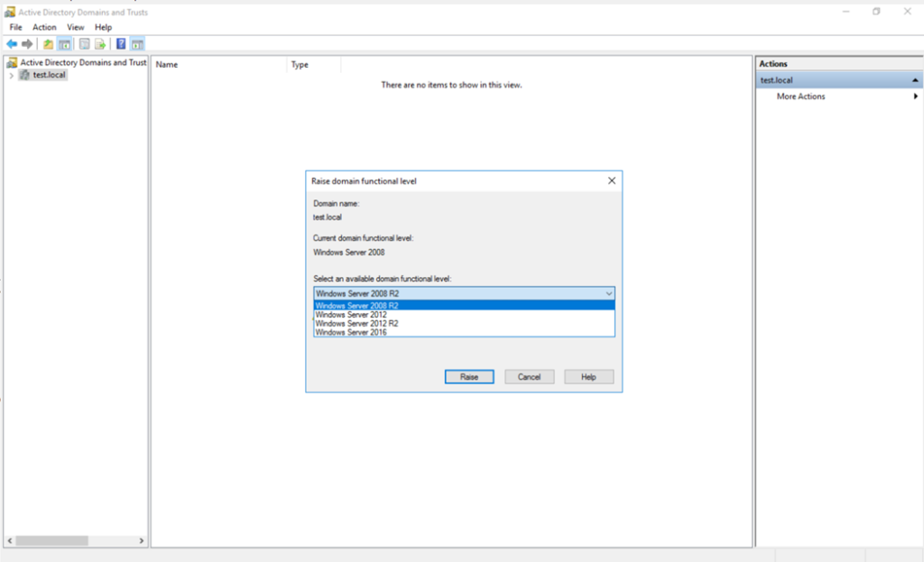Image resolution: width=924 pixels, height=562 pixels.
Task: Close the Raise domain functional level dialog
Action: tap(612, 180)
